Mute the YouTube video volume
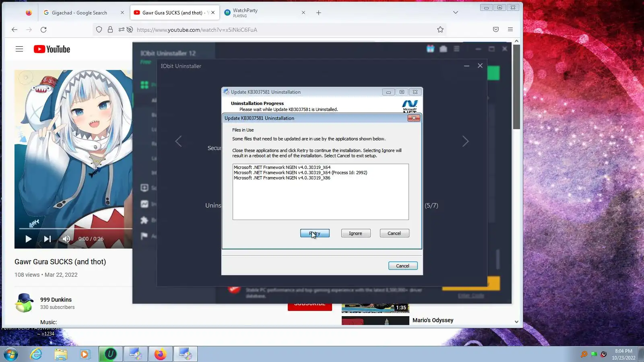Screen dimensions: 644x362 [x=66, y=239]
